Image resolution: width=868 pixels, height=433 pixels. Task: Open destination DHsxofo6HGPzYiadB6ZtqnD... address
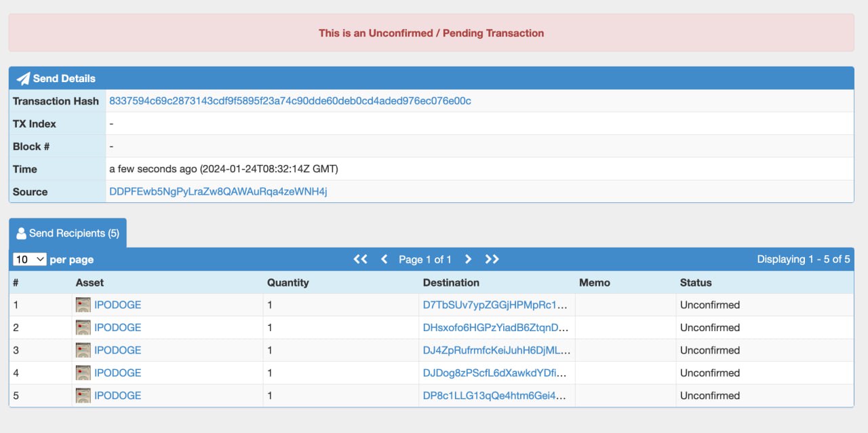coord(496,327)
